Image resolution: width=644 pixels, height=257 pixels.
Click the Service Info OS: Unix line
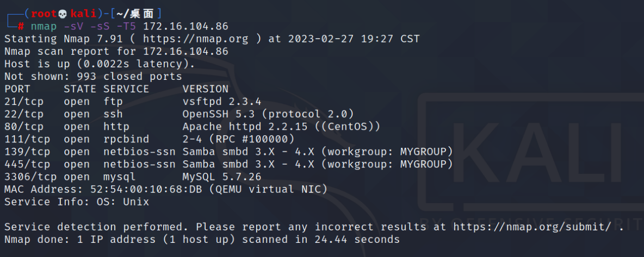pos(77,202)
